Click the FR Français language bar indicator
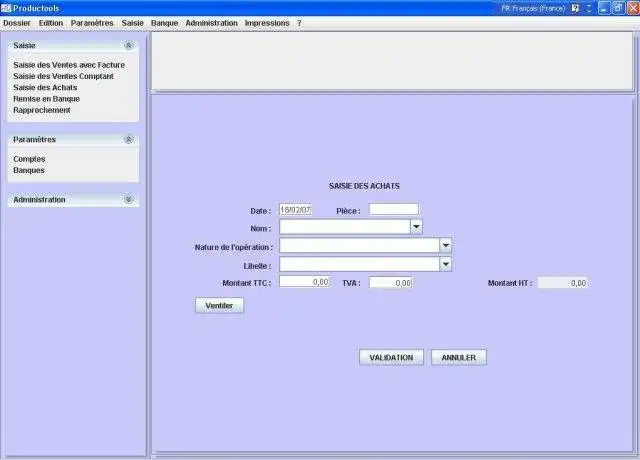Screen dimensions: 640x460 pyautogui.click(x=533, y=8)
